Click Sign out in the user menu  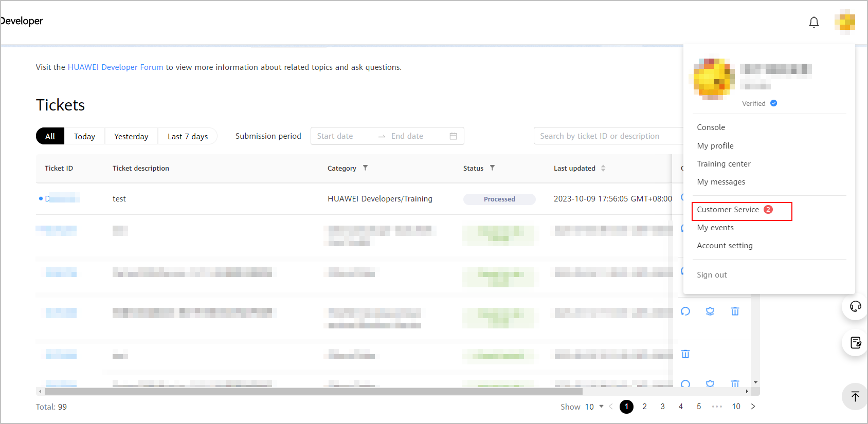(712, 275)
